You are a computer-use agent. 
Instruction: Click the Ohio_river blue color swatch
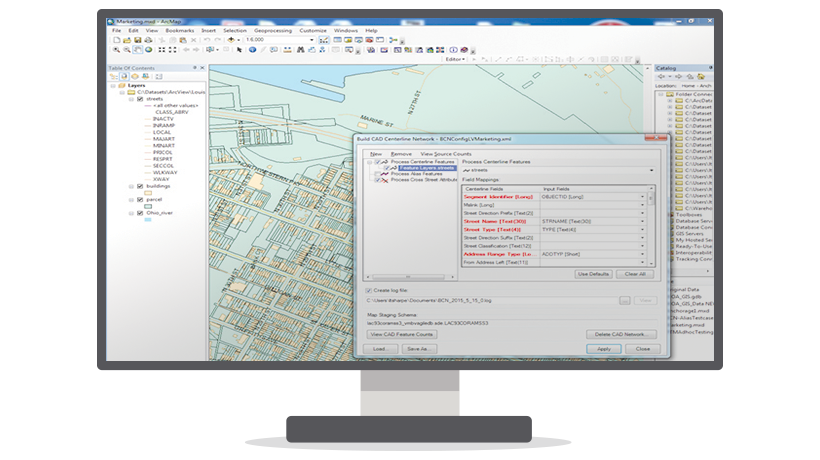[x=148, y=220]
